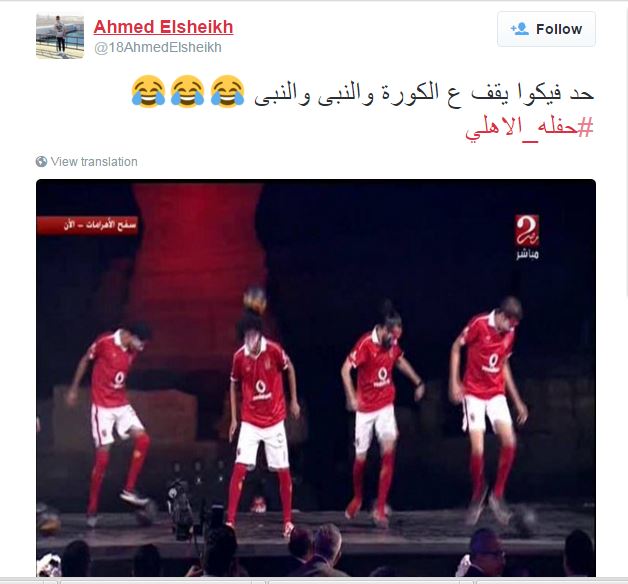Click the horizontal scrollbar at the bottom
Image resolution: width=628 pixels, height=584 pixels.
[x=314, y=580]
